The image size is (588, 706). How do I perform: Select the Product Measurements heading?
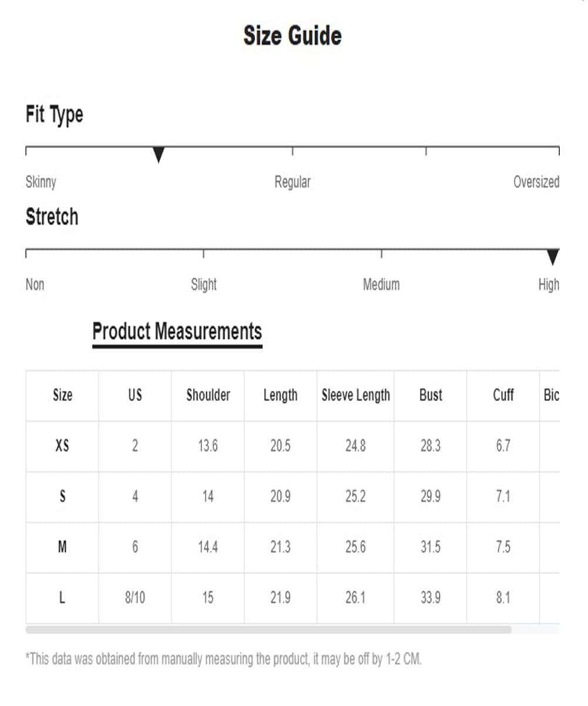tap(177, 331)
